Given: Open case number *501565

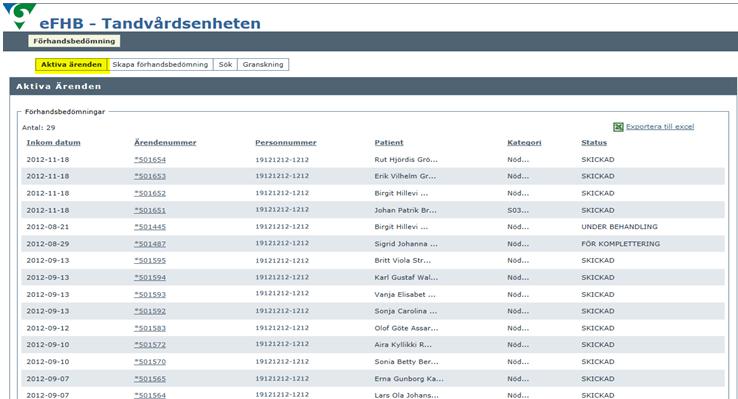Looking at the screenshot, I should [x=150, y=378].
